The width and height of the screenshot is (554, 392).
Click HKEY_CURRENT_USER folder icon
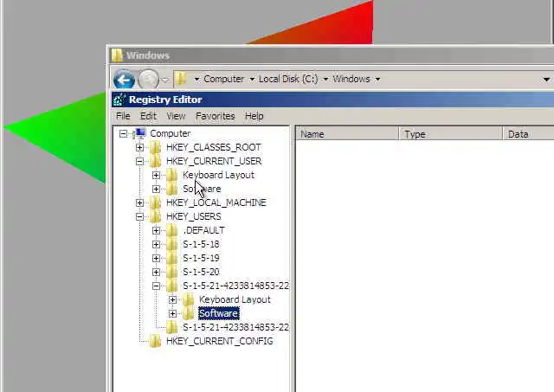pos(155,161)
